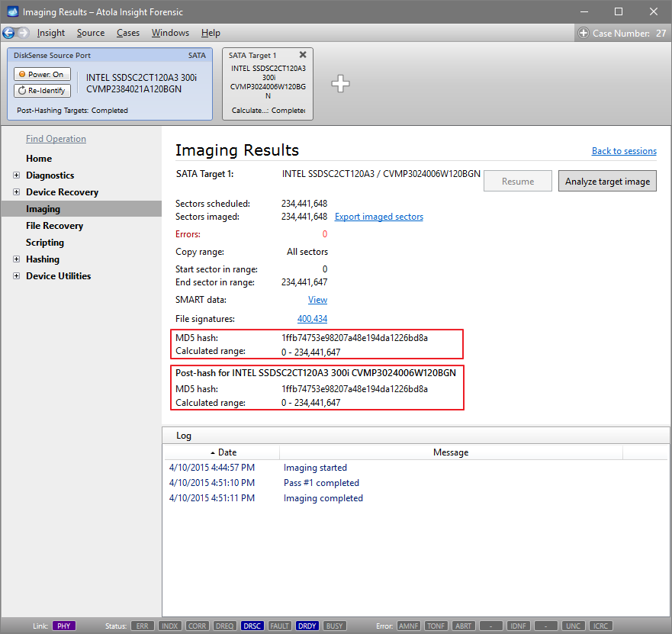
Task: Click the plus icon to add a target
Action: click(x=340, y=84)
